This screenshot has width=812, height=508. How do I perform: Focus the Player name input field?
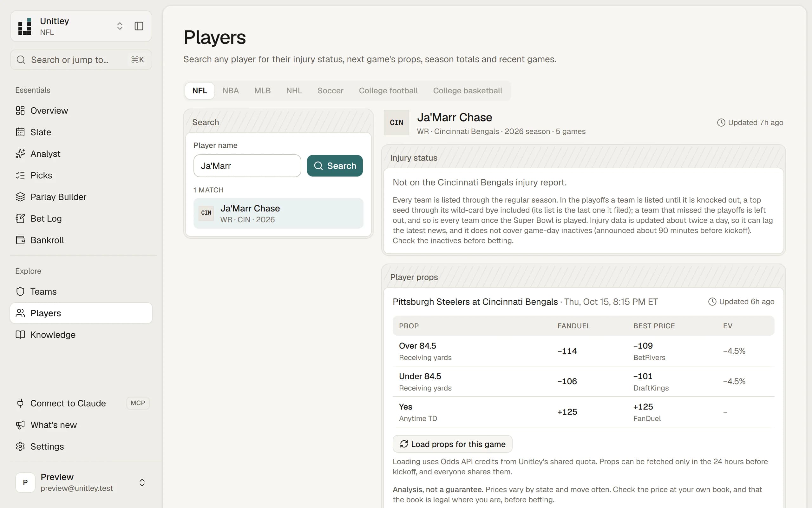[247, 166]
